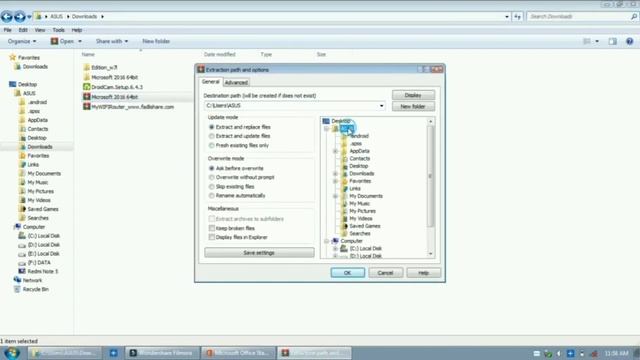Toggle the preview pane icon

[613, 41]
